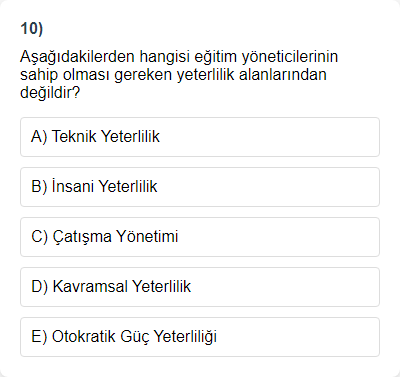Click the word değildir? in the question
This screenshot has height=377, width=400.
pos(50,92)
